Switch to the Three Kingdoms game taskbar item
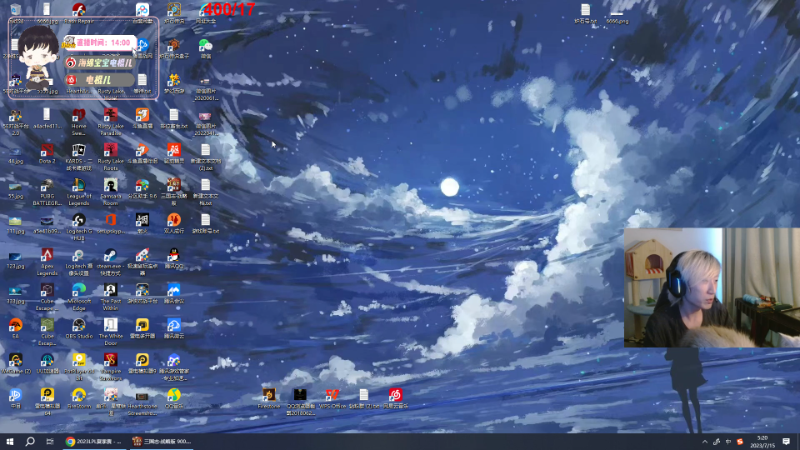The height and width of the screenshot is (450, 800). coord(161,441)
